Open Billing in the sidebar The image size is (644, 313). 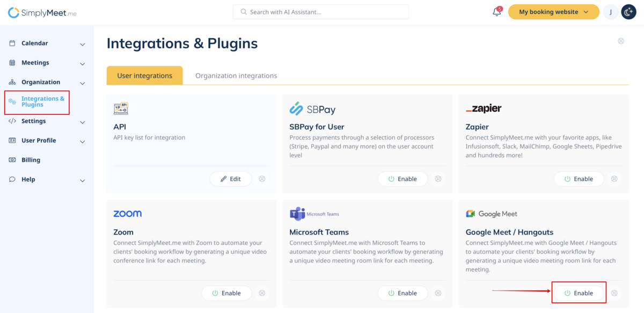coord(31,160)
